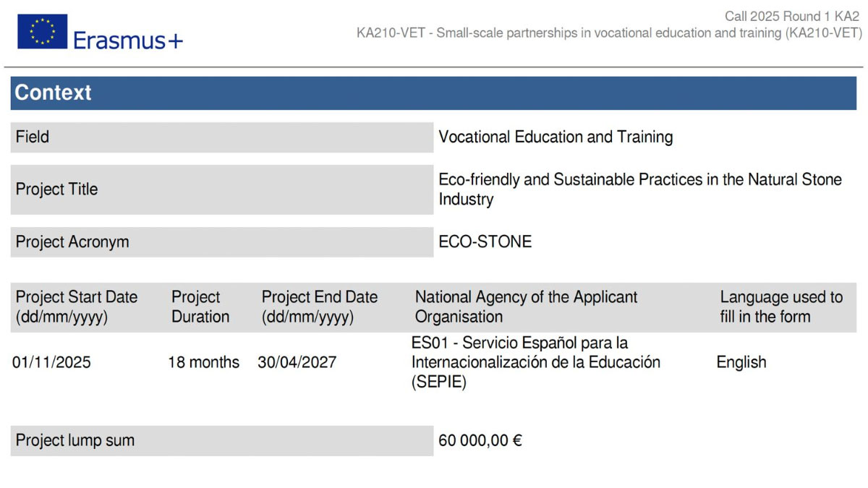Click the Erasmus+ wordmark
The image size is (868, 488).
coord(128,40)
